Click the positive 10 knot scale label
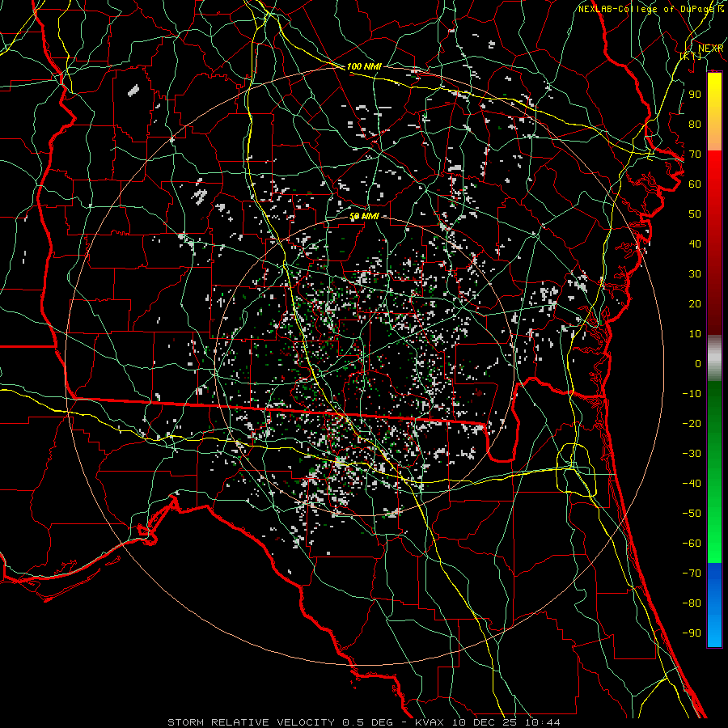 (x=695, y=334)
